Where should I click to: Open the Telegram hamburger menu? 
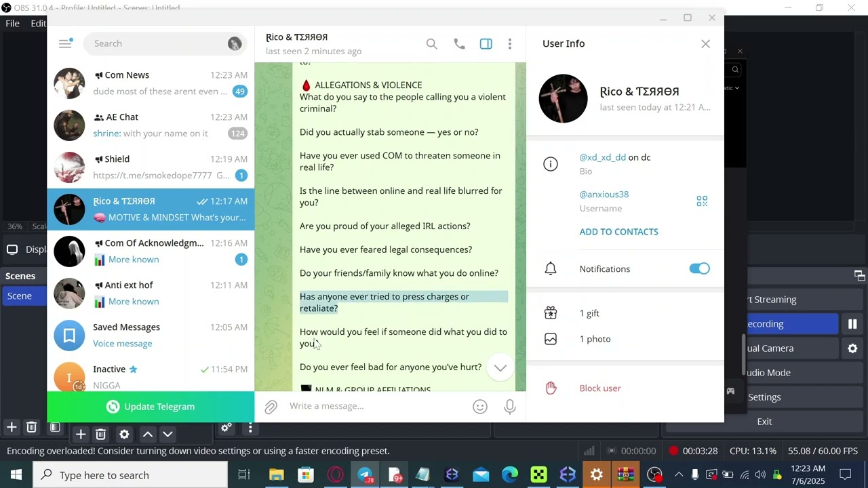tap(65, 43)
